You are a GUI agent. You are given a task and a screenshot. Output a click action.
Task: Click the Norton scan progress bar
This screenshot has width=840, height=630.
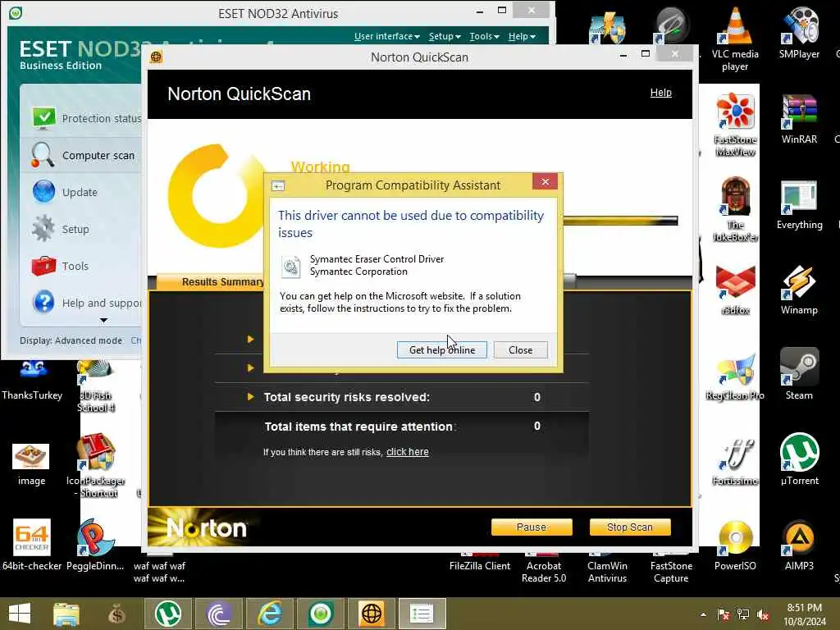[x=620, y=221]
